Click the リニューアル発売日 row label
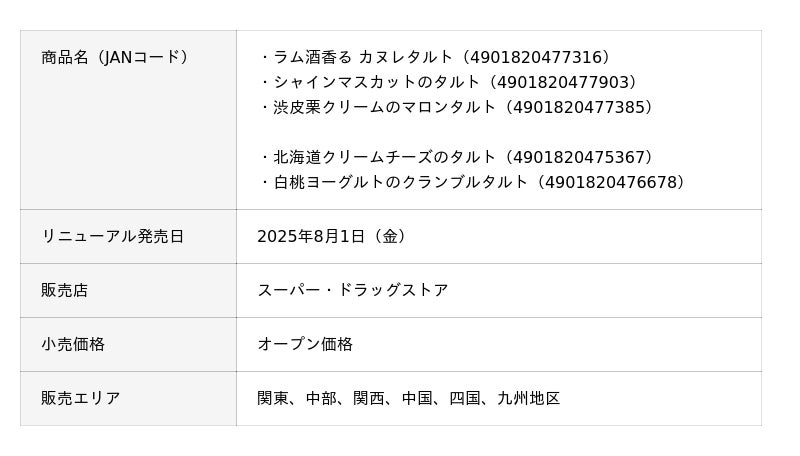Image resolution: width=800 pixels, height=456 pixels. pyautogui.click(x=112, y=236)
